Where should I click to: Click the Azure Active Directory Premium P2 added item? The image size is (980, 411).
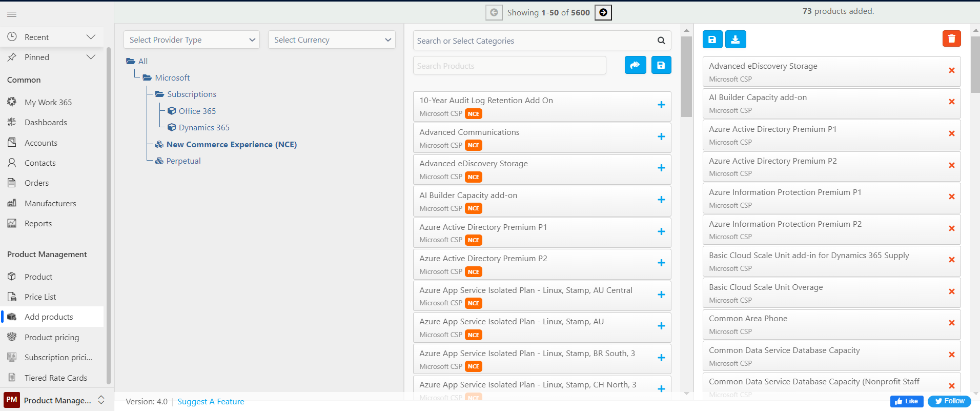pyautogui.click(x=831, y=167)
